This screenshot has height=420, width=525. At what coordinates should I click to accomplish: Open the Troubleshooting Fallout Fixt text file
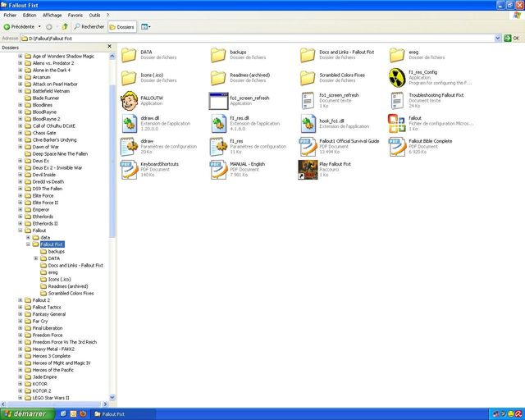397,100
